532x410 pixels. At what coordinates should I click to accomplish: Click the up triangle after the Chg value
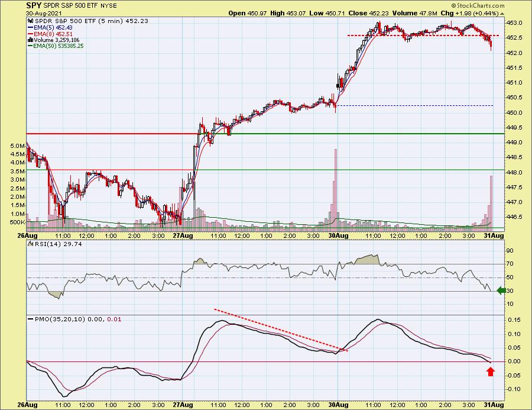(x=502, y=14)
